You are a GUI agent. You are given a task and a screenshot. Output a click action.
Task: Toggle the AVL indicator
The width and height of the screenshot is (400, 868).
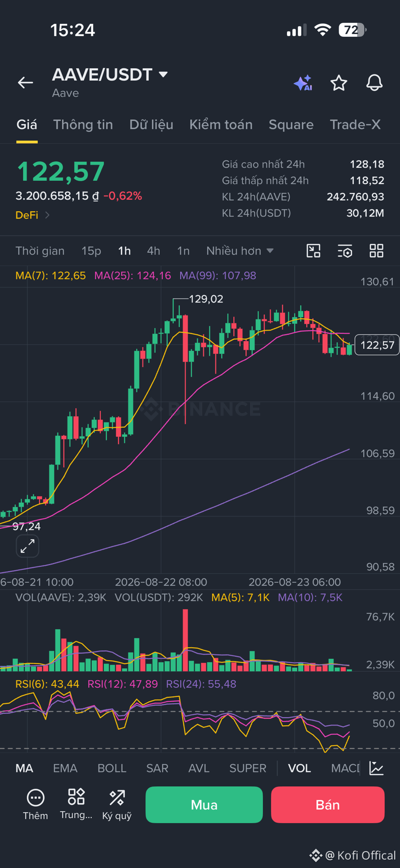click(x=199, y=768)
